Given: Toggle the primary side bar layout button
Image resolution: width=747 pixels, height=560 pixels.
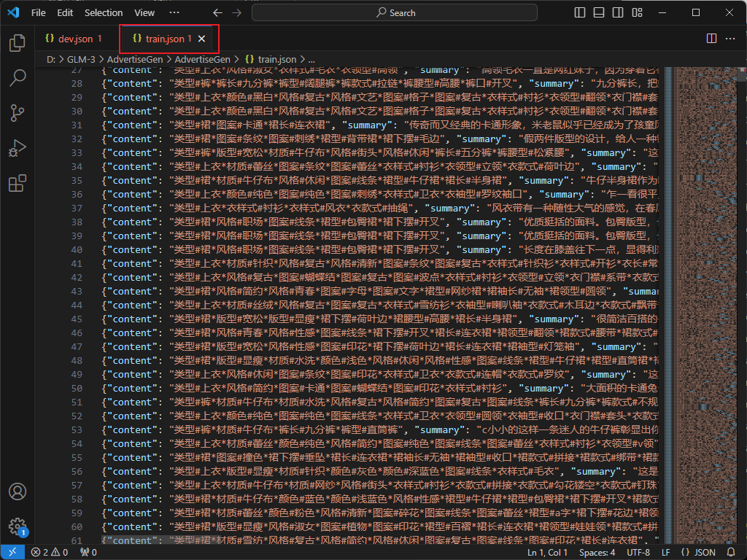Looking at the screenshot, I should point(580,12).
